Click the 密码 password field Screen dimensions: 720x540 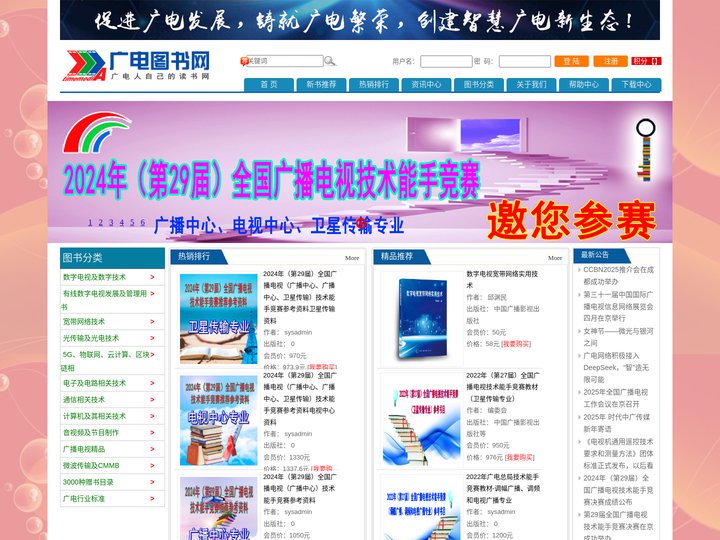click(x=524, y=61)
